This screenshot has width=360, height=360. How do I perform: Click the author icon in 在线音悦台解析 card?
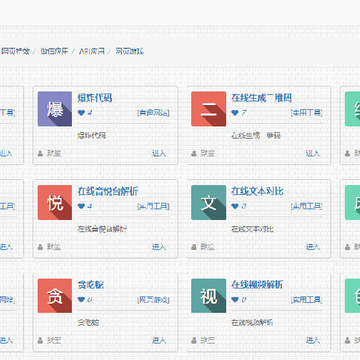[x=40, y=247]
